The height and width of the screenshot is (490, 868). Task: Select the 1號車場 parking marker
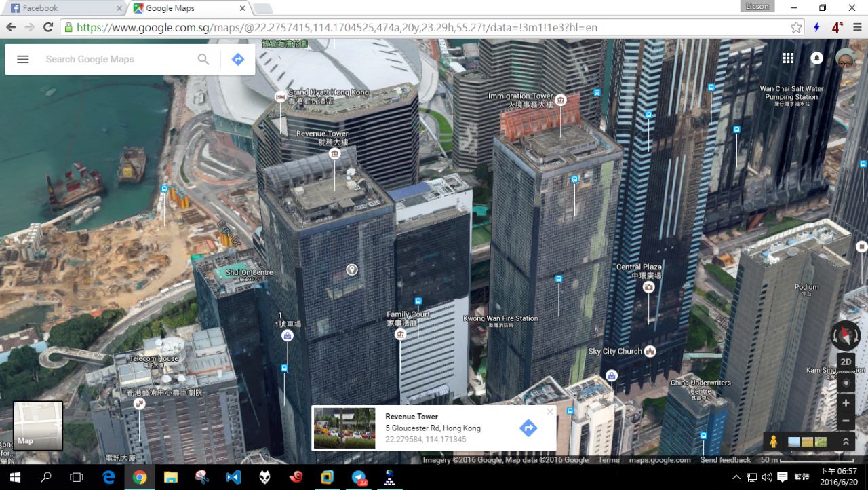[x=288, y=335]
